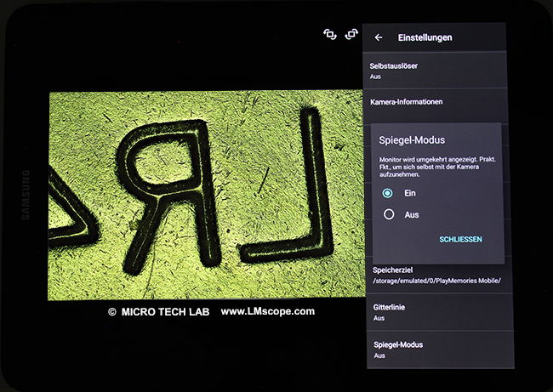Viewport: 553px width, 392px height.
Task: Open the Gitterlinie setting
Action: point(440,312)
